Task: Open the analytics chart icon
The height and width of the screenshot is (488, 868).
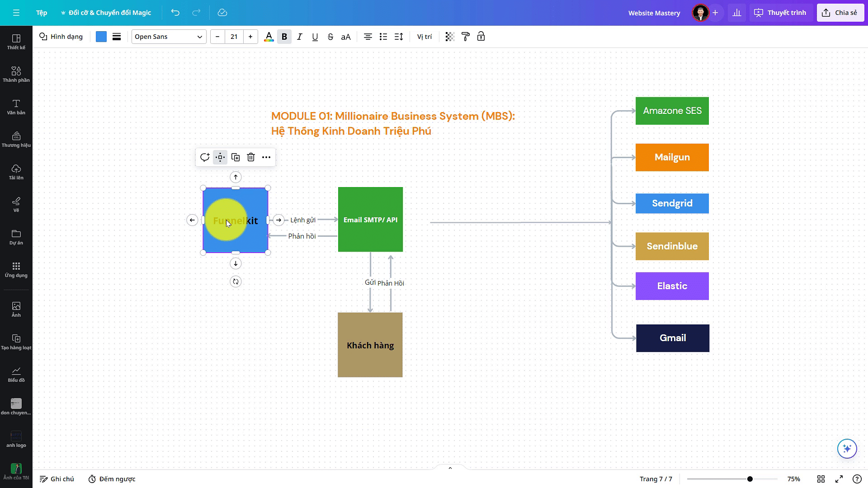Action: [737, 13]
